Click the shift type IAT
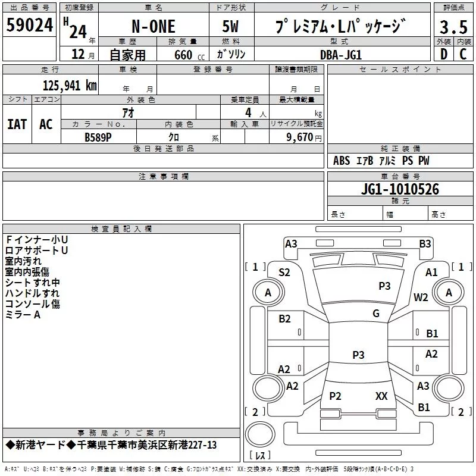This screenshot has height=476, width=476. tap(17, 124)
